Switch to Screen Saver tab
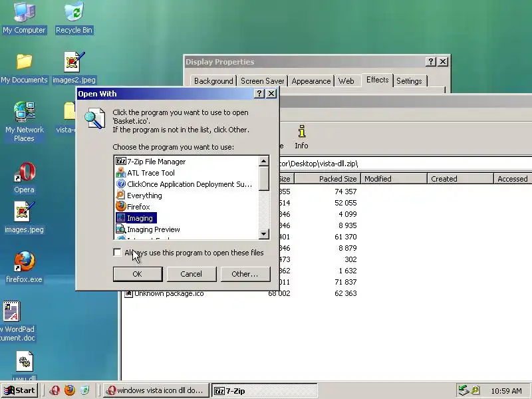Screen dimensions: 532x399 (x=262, y=81)
